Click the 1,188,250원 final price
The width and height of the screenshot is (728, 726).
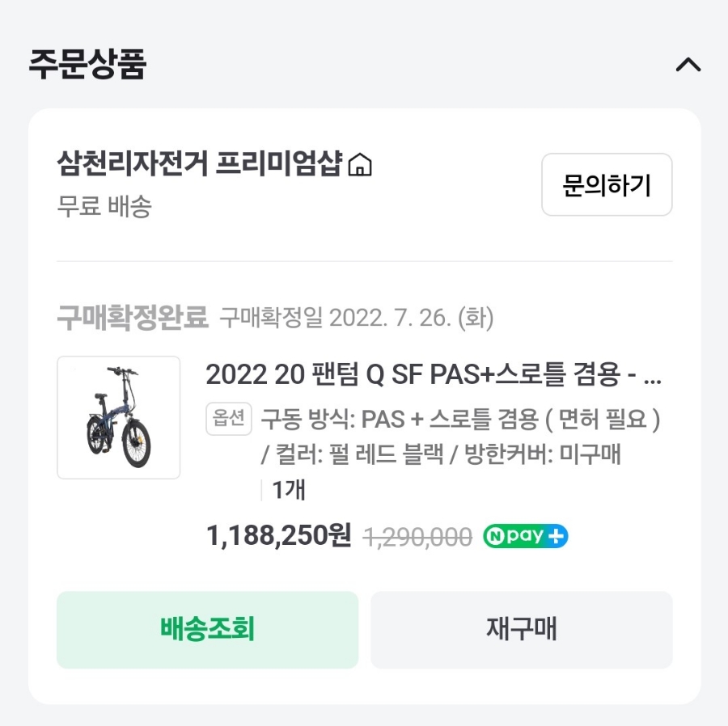(x=279, y=535)
